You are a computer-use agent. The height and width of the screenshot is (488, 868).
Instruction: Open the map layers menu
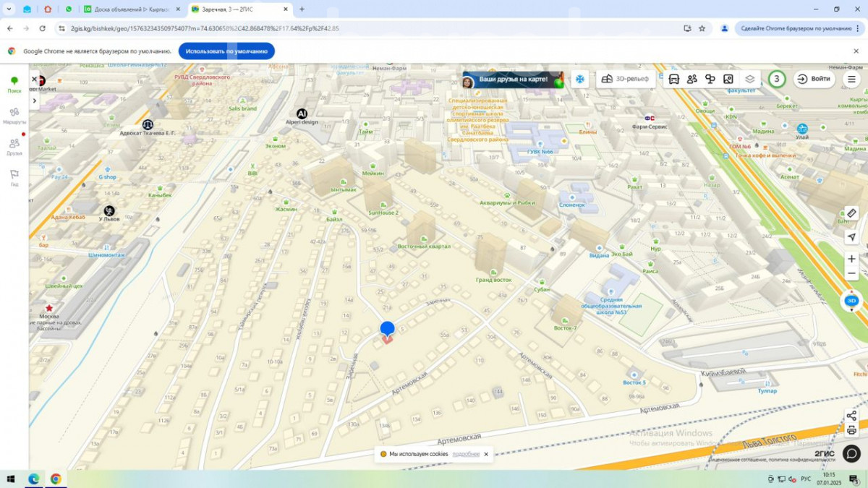coord(750,79)
